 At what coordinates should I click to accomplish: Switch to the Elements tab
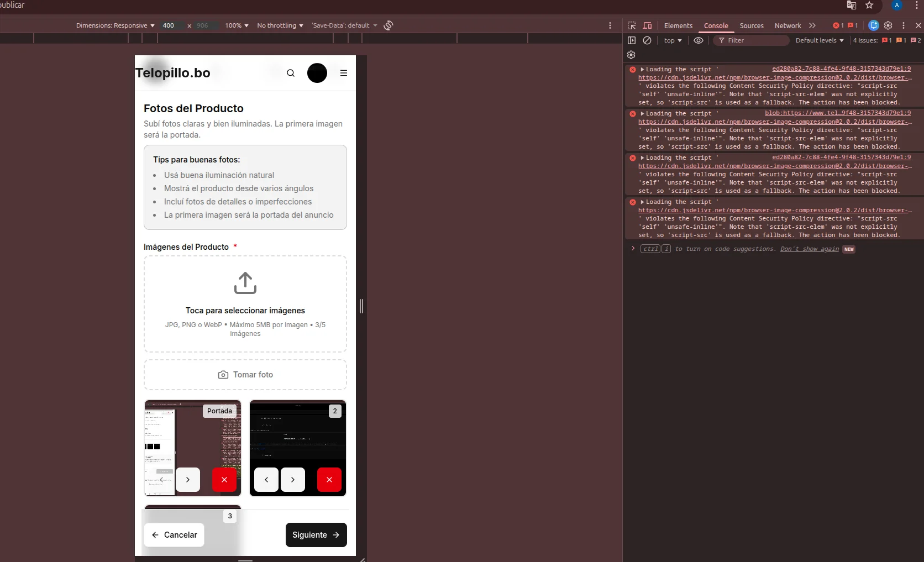678,25
